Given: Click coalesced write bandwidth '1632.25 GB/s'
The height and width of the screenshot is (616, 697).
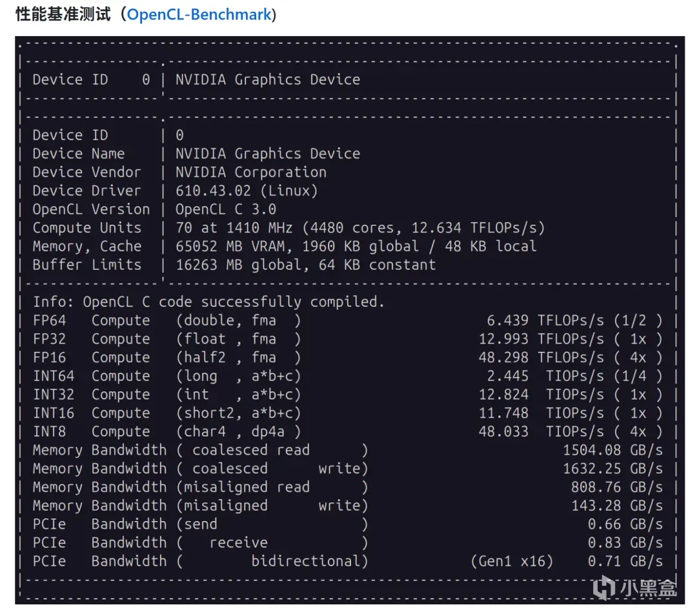Looking at the screenshot, I should pyautogui.click(x=612, y=469).
